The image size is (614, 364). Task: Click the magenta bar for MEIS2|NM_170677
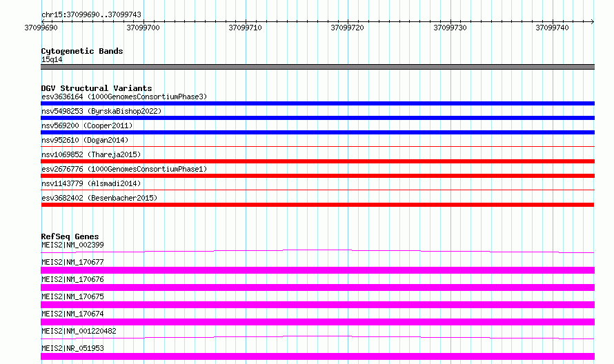(317, 270)
